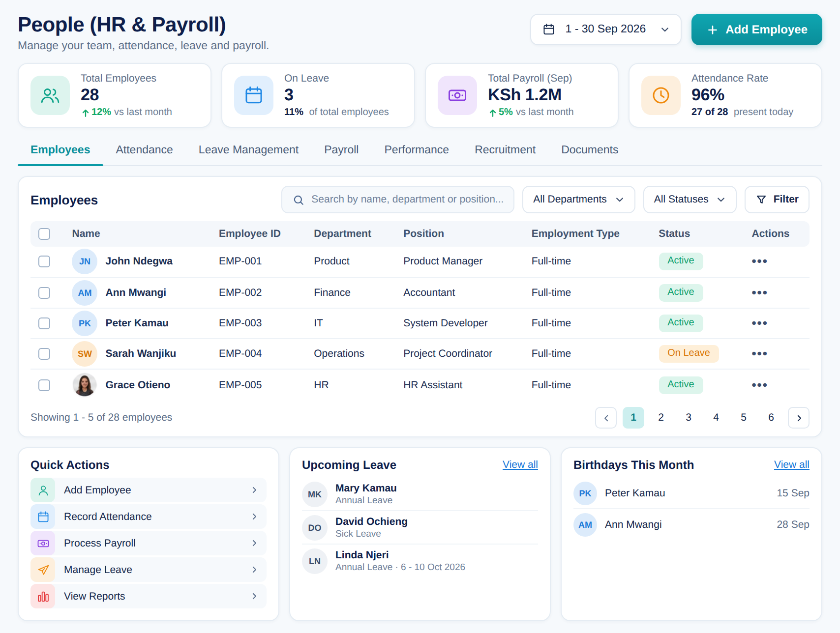
Task: Switch to the Leave Management tab
Action: [248, 150]
